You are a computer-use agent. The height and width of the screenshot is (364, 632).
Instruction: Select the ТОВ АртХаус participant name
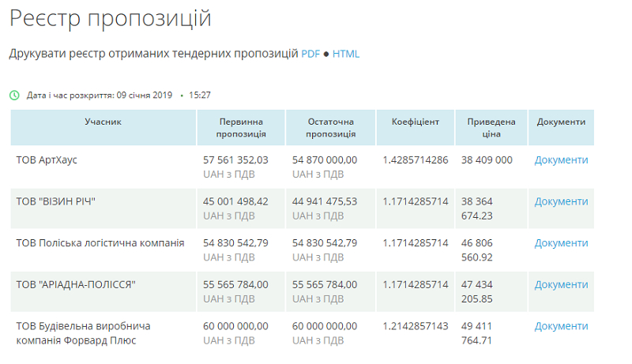(x=47, y=159)
